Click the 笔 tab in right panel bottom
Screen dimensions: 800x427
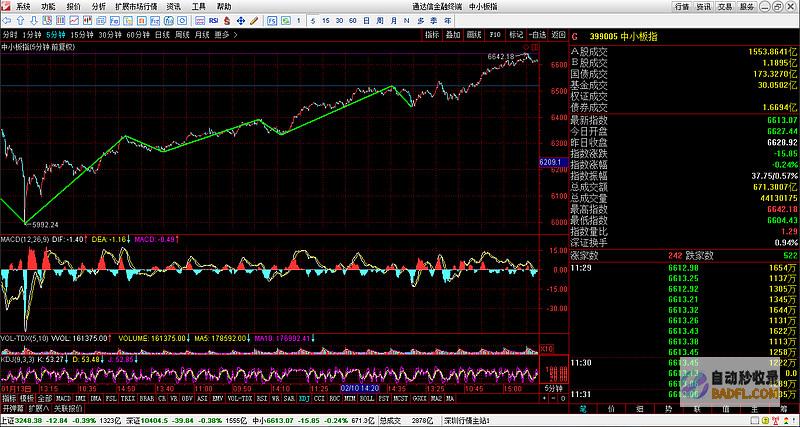pos(584,409)
